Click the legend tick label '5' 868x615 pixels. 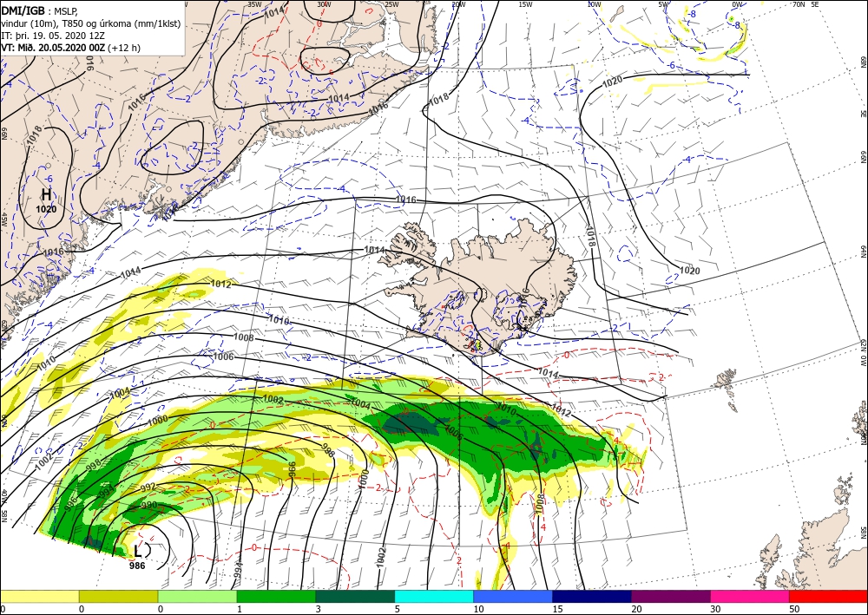coord(397,609)
